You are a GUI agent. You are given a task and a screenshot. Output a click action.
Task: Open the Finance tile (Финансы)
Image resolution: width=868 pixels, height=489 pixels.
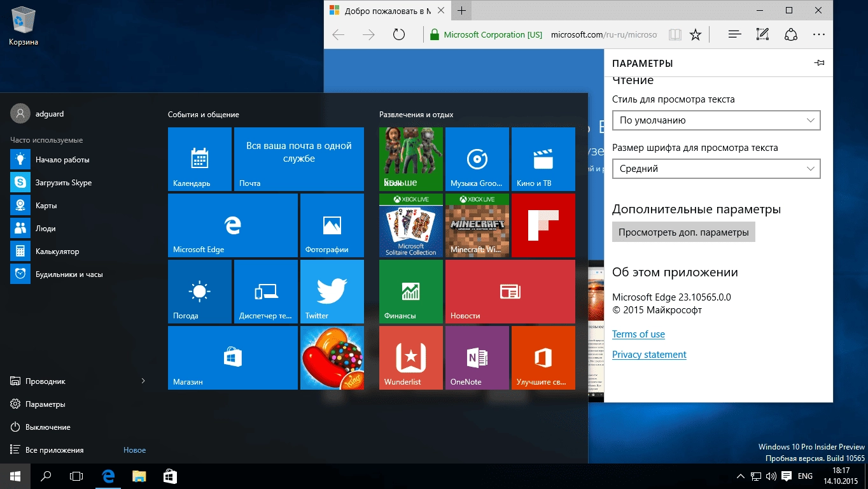point(411,292)
